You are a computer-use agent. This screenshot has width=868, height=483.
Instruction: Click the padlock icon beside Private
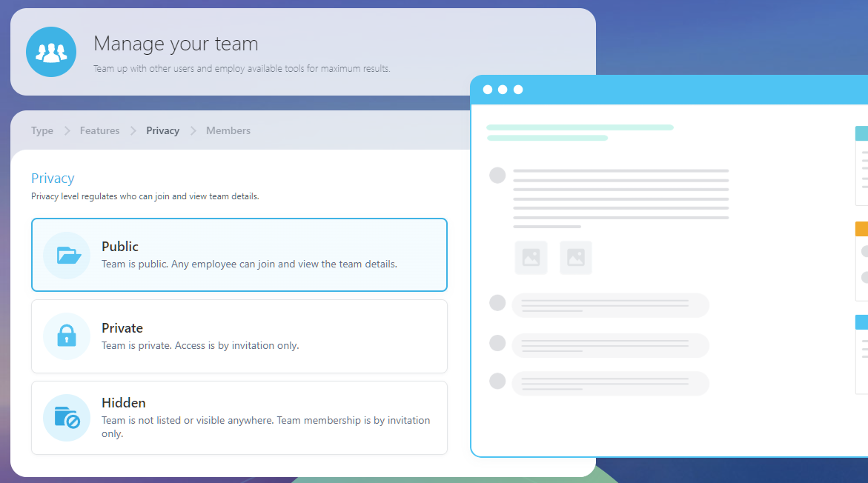(66, 336)
